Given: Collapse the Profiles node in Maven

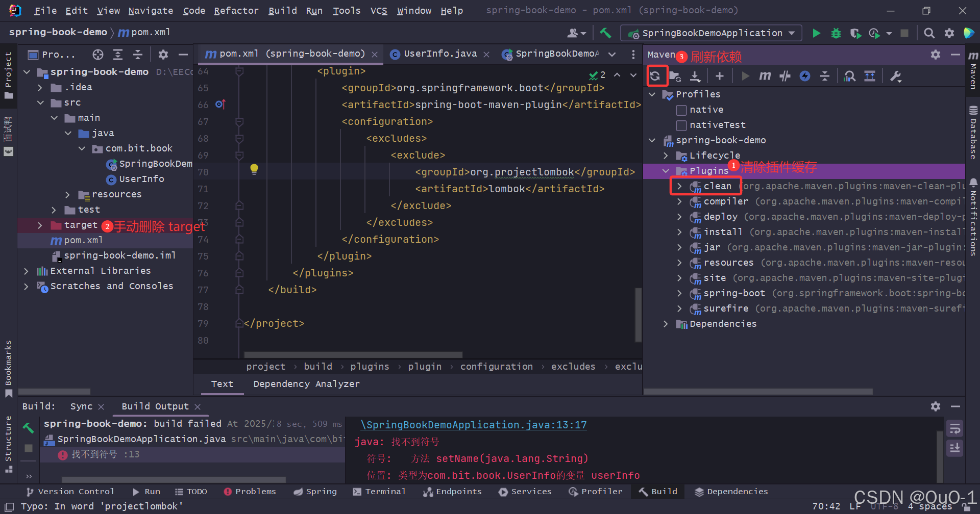Looking at the screenshot, I should point(652,94).
